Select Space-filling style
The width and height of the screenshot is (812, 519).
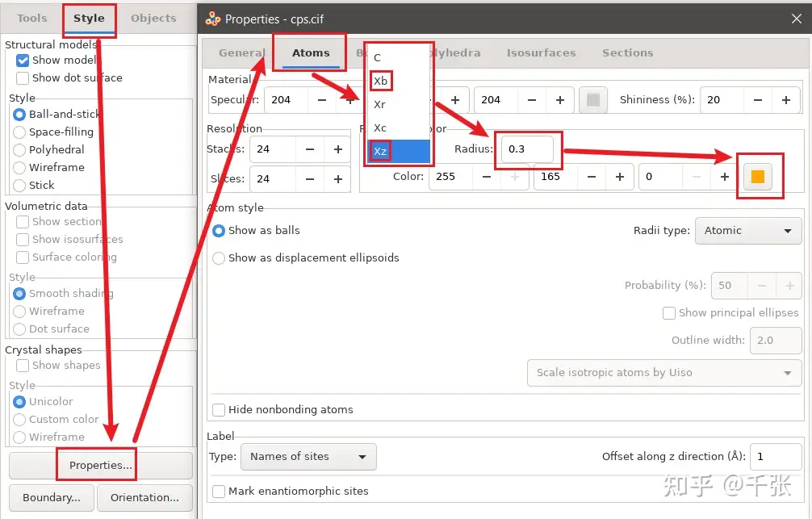point(19,132)
